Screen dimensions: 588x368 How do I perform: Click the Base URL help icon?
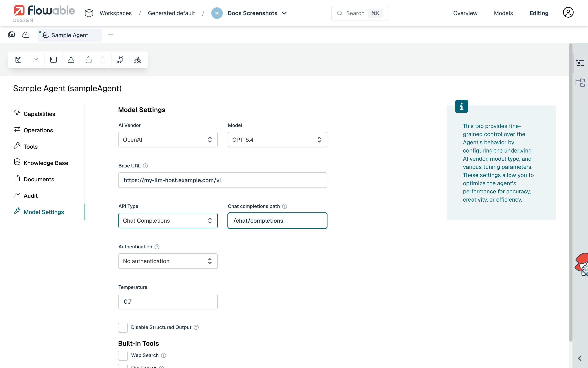click(x=145, y=166)
